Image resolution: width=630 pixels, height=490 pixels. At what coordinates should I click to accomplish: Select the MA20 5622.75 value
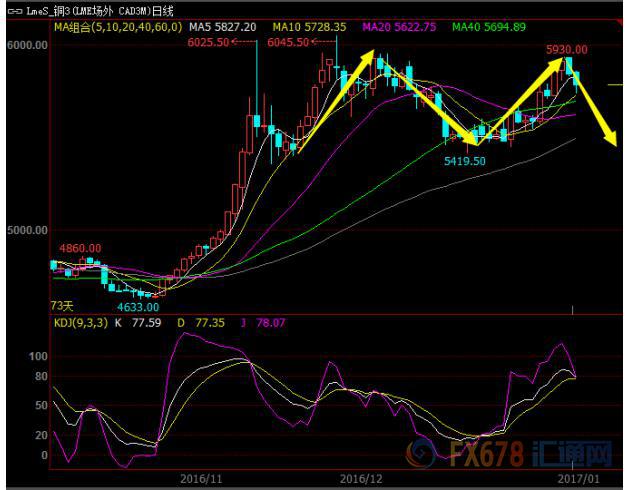(399, 27)
